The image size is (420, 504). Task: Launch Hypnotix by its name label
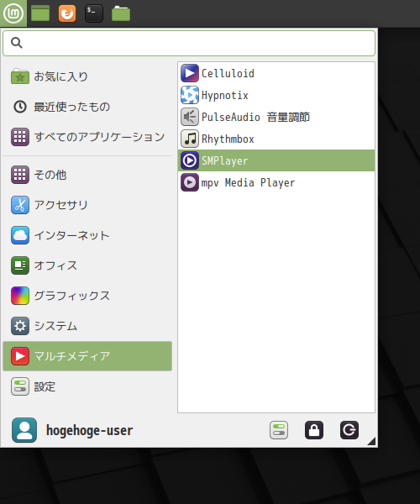click(225, 96)
